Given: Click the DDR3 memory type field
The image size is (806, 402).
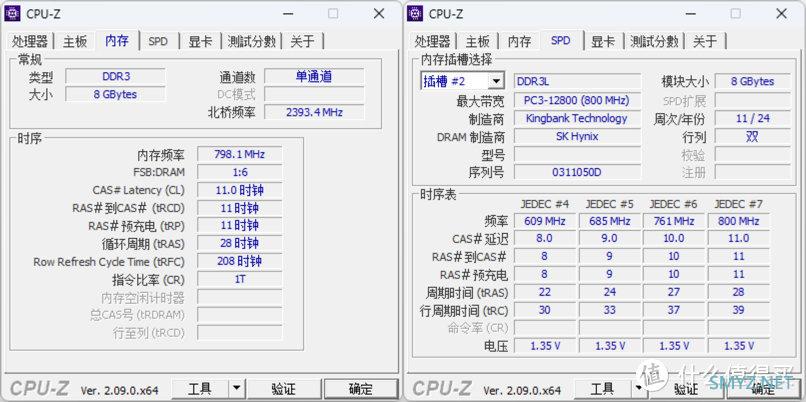Looking at the screenshot, I should 116,77.
